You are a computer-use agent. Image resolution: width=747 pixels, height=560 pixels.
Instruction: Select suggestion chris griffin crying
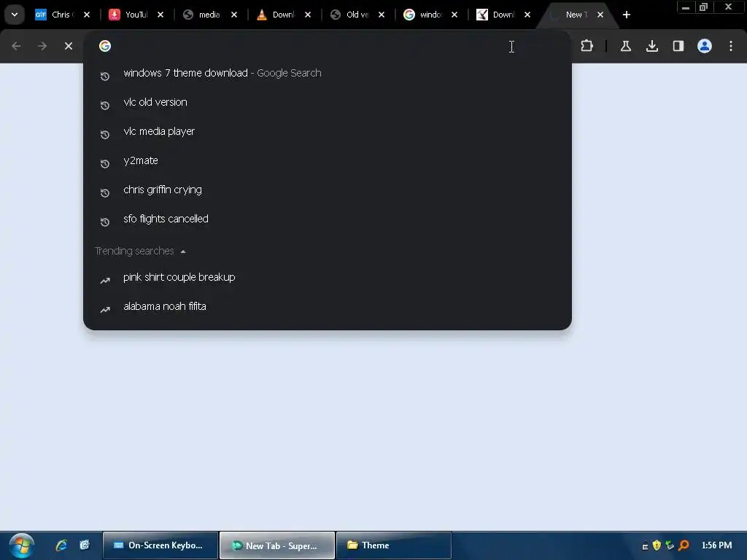328,190
